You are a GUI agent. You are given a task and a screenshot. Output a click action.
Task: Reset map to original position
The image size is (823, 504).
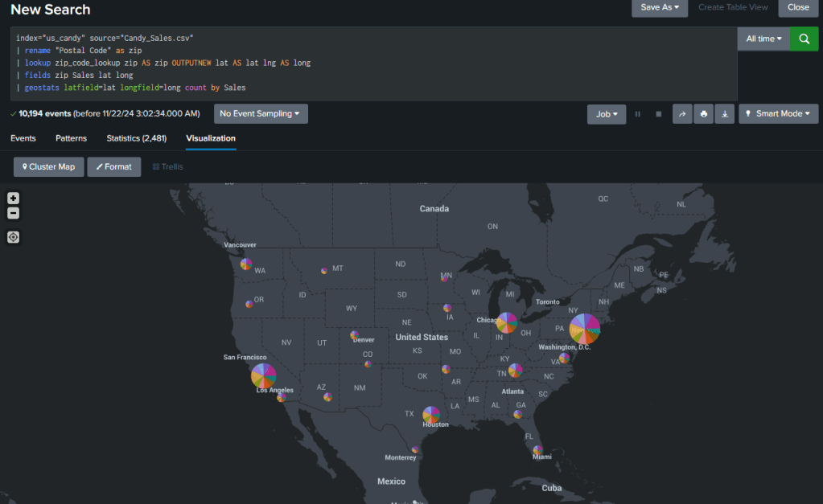click(x=13, y=236)
